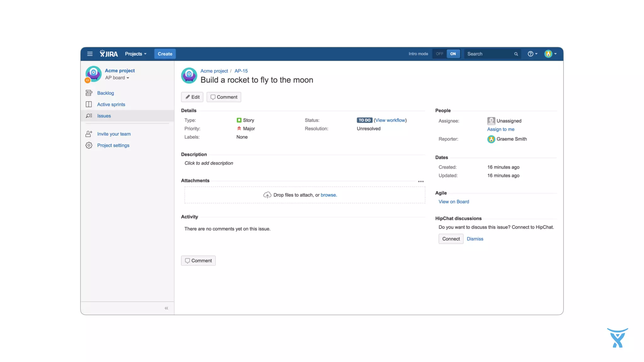
Task: Go to Active sprints in sidebar
Action: pyautogui.click(x=111, y=104)
